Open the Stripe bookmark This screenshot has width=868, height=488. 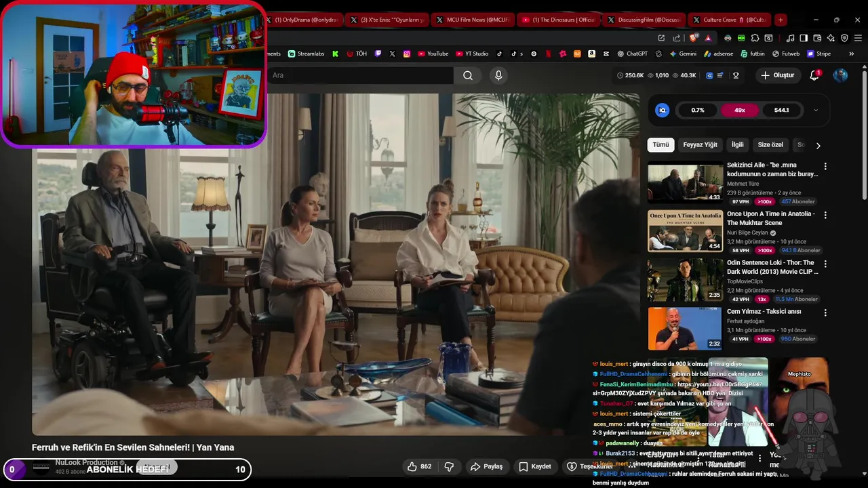[x=818, y=54]
